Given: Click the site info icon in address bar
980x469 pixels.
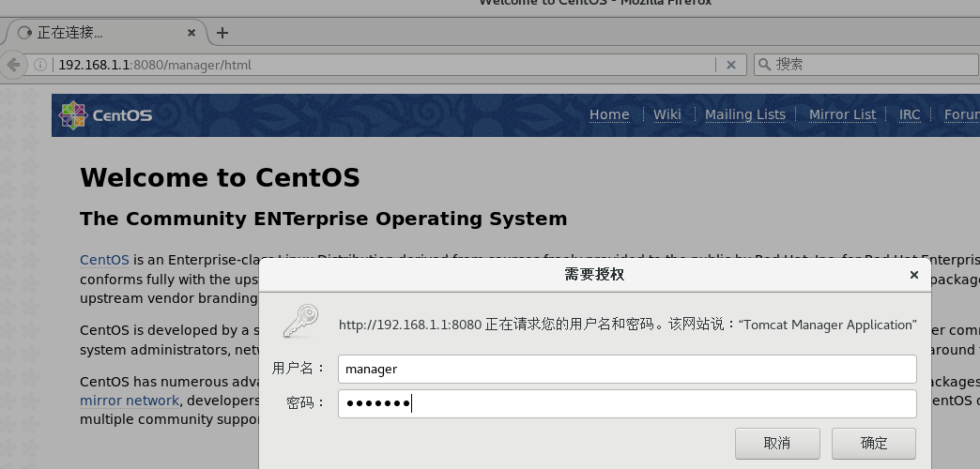Looking at the screenshot, I should coord(40,65).
